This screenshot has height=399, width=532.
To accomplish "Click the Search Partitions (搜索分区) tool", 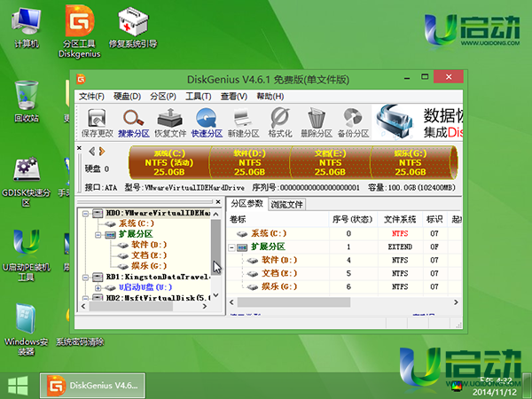I will click(x=134, y=122).
